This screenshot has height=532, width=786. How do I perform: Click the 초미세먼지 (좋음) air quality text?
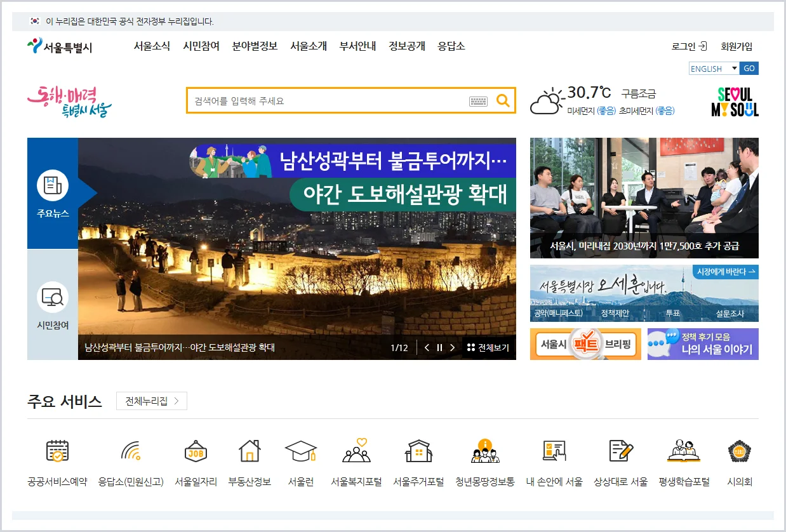click(x=646, y=110)
